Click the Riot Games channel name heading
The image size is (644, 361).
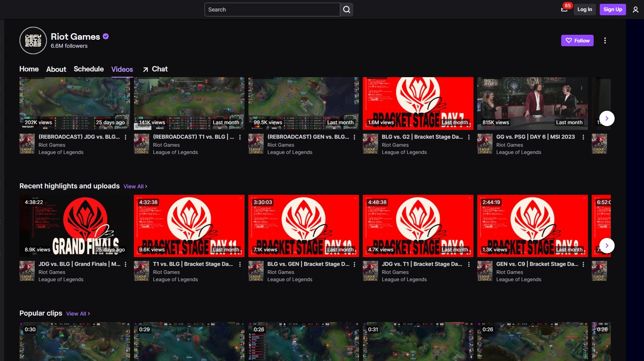pyautogui.click(x=76, y=37)
